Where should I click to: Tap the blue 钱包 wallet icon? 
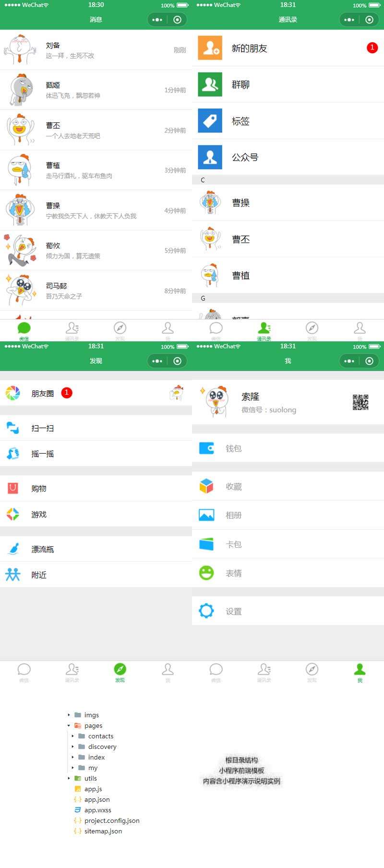206,448
